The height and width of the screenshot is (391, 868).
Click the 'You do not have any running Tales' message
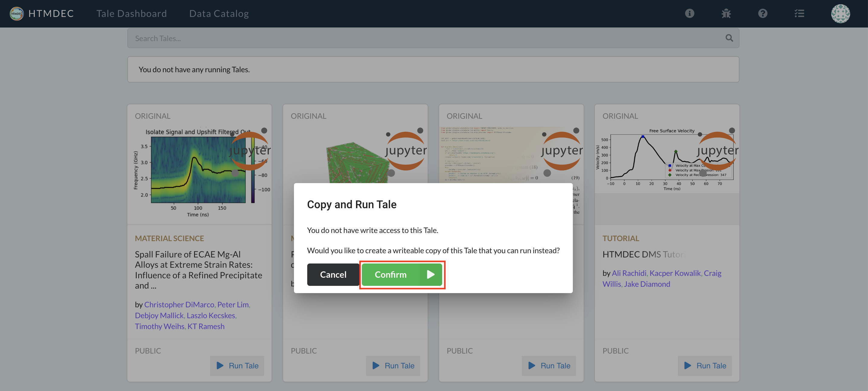(x=194, y=69)
